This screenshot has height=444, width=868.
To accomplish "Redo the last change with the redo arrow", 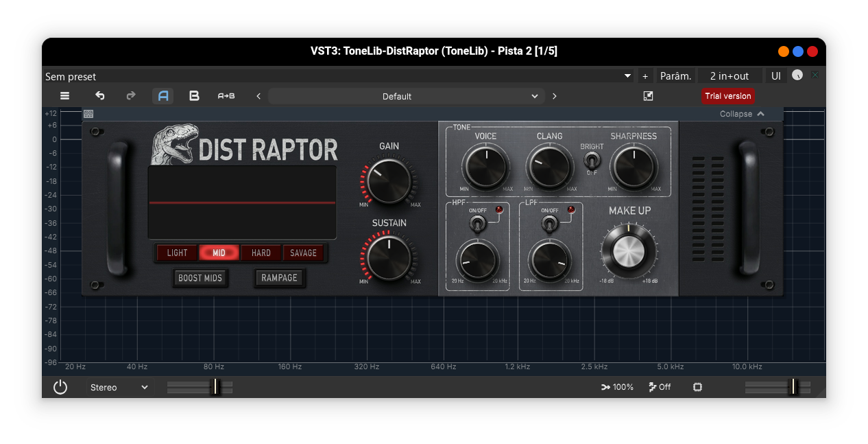I will tap(130, 95).
